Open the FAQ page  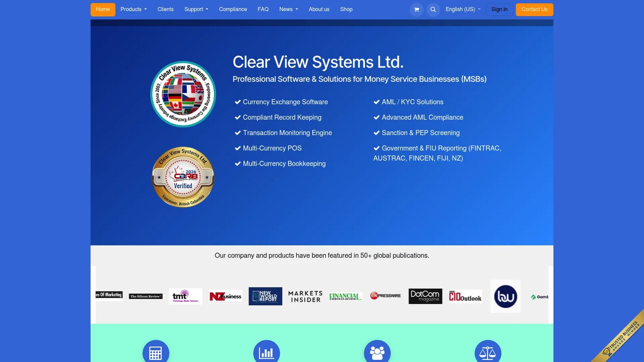[263, 9]
